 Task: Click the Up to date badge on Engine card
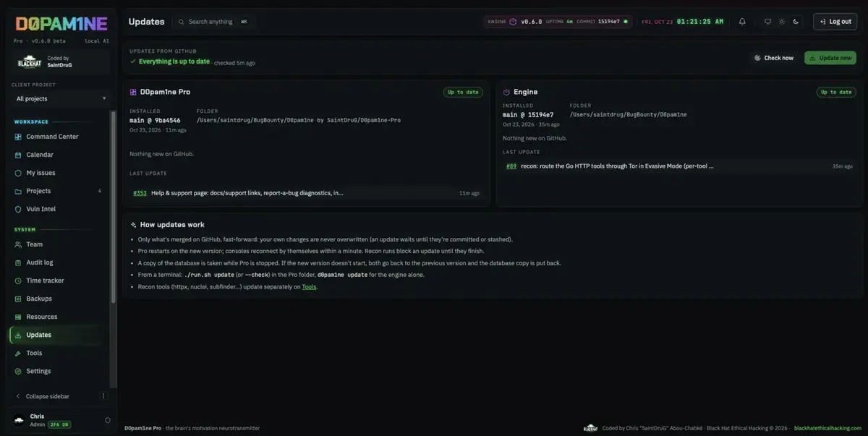[x=836, y=92]
